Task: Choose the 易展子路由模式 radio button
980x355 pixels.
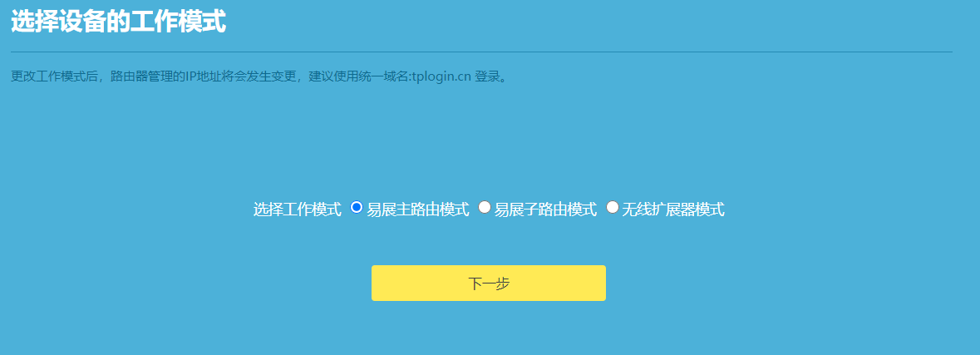Action: click(x=485, y=207)
